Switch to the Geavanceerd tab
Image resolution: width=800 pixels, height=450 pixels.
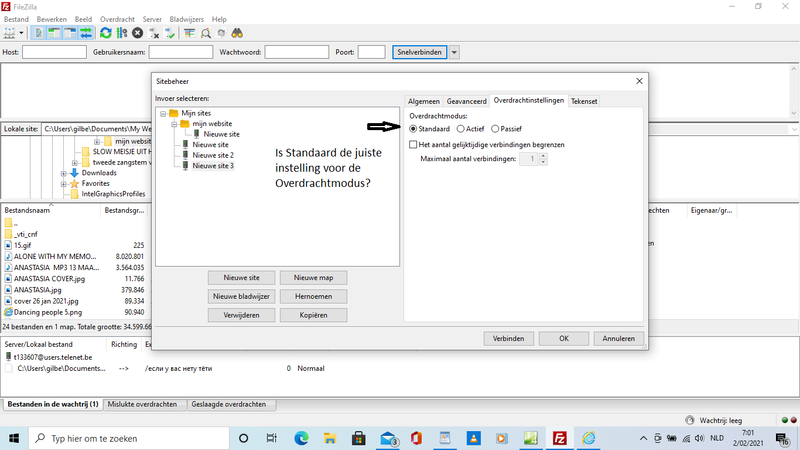(467, 101)
